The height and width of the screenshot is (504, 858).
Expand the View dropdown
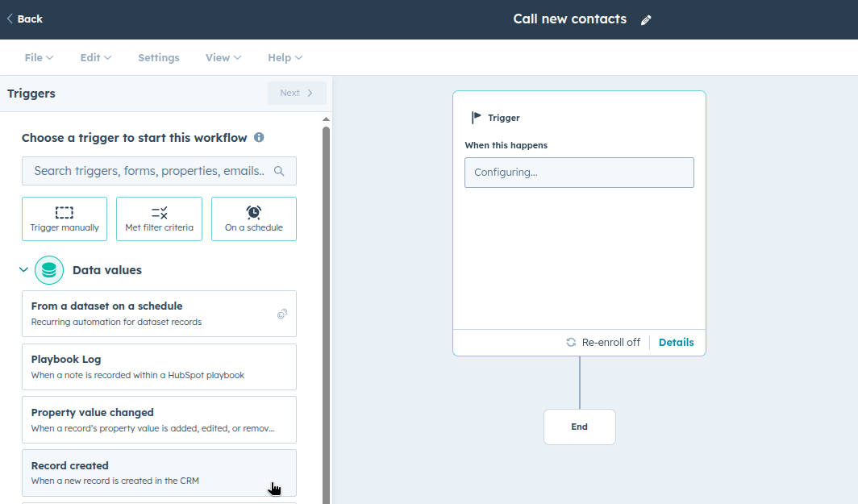click(x=223, y=57)
